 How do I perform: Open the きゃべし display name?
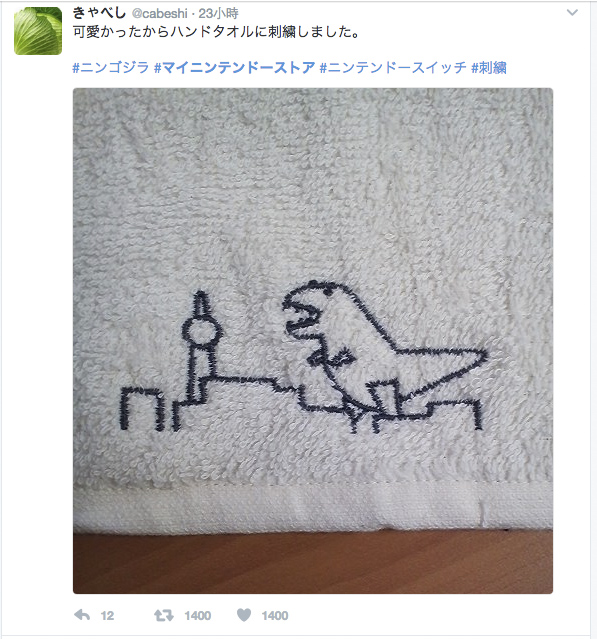pyautogui.click(x=99, y=13)
